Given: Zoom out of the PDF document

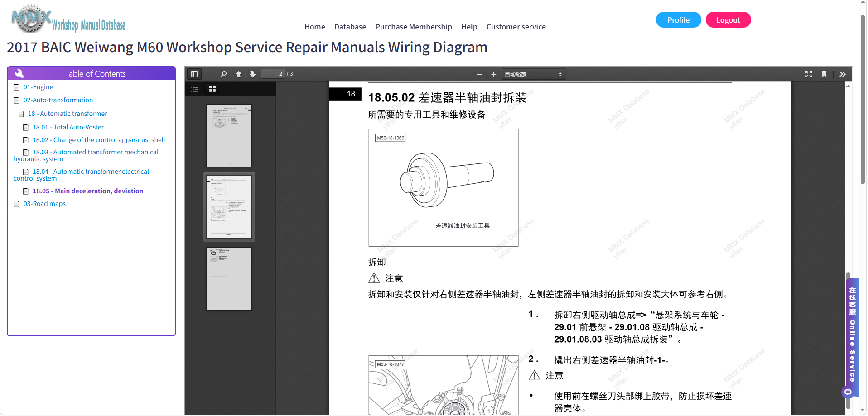Looking at the screenshot, I should 479,74.
